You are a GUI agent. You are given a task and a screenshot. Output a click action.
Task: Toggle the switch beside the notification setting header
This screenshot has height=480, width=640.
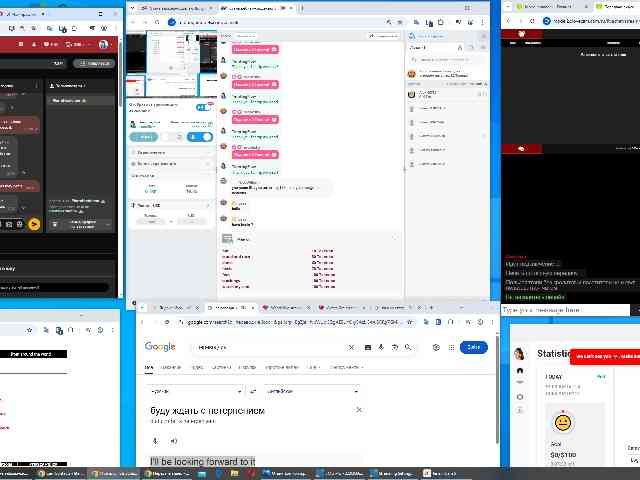click(202, 107)
